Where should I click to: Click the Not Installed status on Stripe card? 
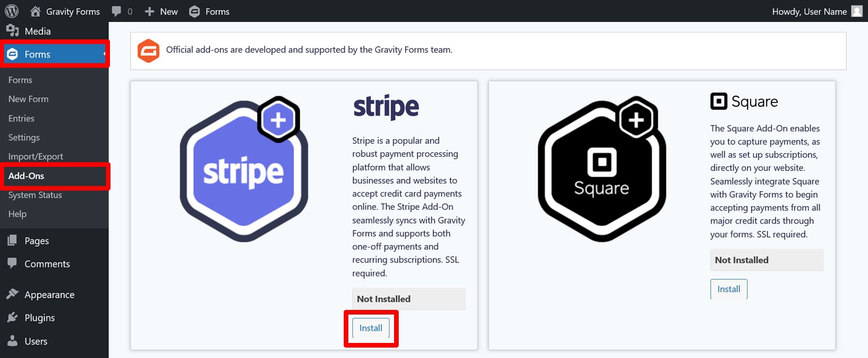(409, 299)
